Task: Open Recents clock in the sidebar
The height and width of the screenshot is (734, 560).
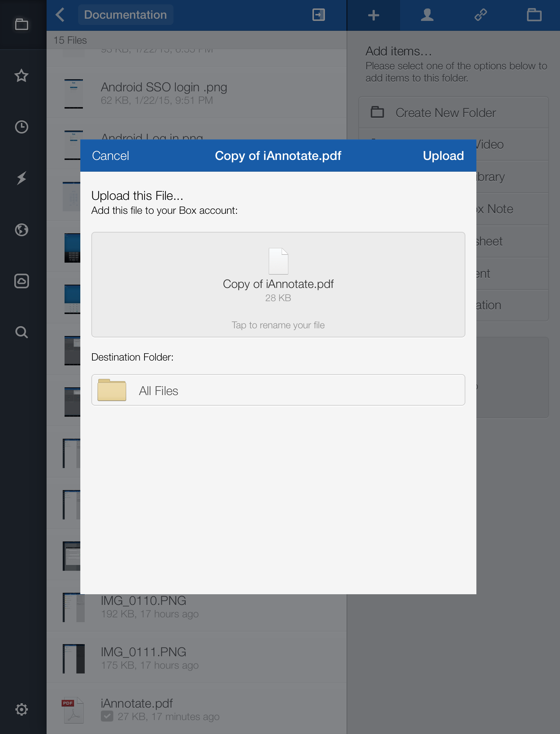Action: pyautogui.click(x=22, y=127)
